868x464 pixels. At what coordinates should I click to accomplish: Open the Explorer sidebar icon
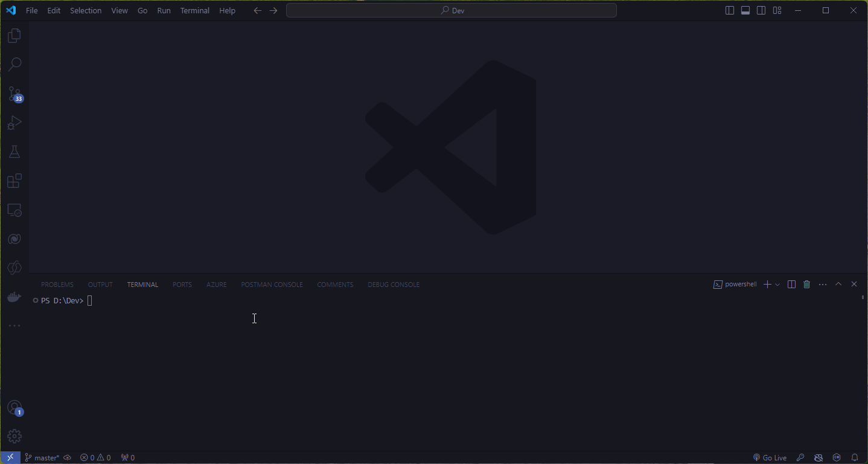tap(14, 35)
